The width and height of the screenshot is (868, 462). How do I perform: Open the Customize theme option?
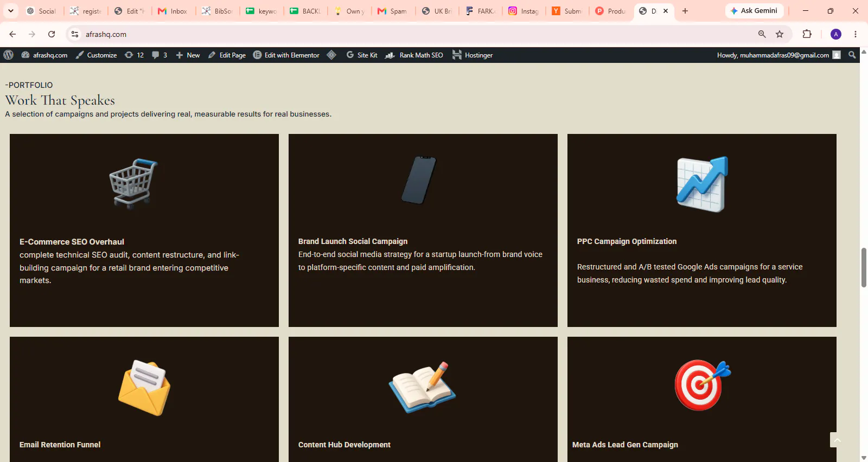(x=96, y=55)
